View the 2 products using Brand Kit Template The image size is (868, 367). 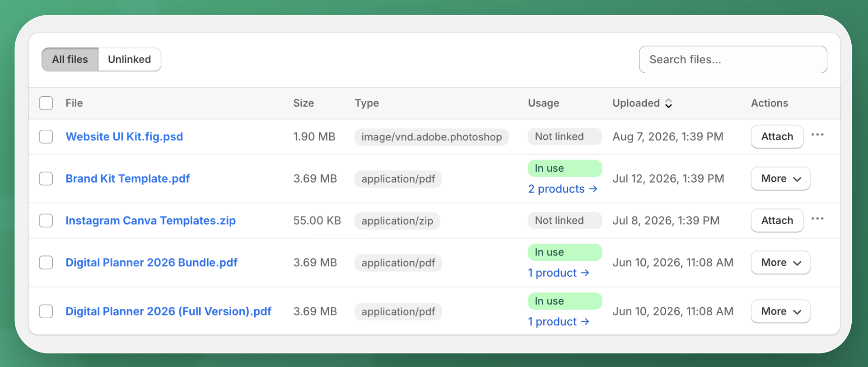(563, 189)
